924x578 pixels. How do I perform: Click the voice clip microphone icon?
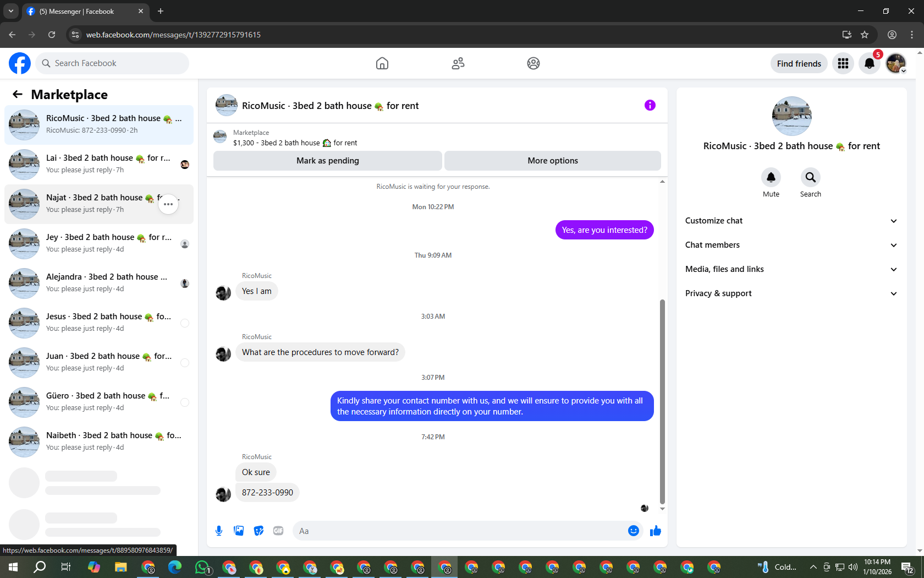point(219,531)
